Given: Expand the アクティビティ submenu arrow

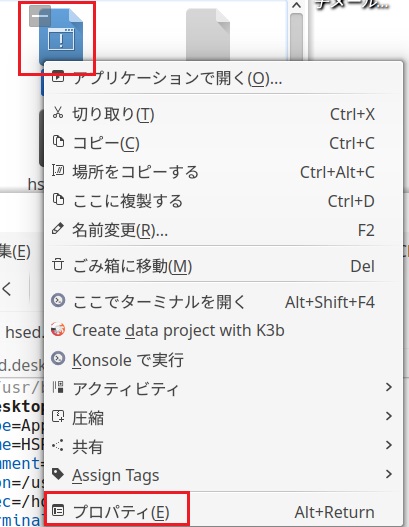Looking at the screenshot, I should [389, 387].
